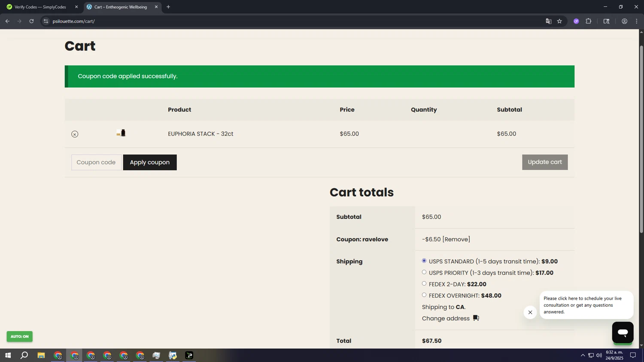Show hidden system tray icons
The height and width of the screenshot is (362, 644).
point(583,355)
